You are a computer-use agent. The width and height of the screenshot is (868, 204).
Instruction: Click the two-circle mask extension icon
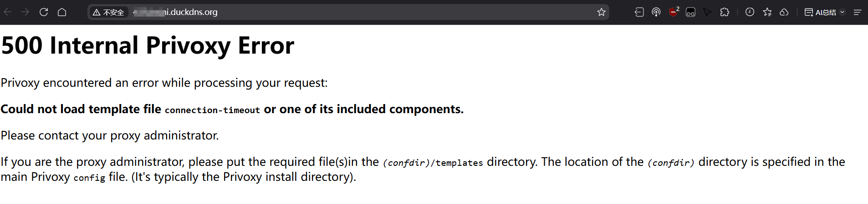pos(690,12)
